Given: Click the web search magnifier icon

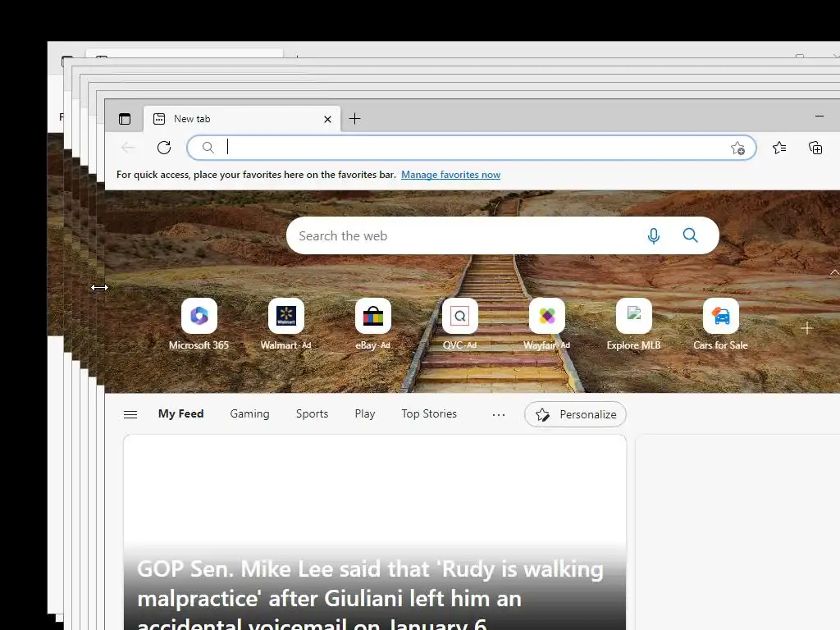Looking at the screenshot, I should pos(691,235).
